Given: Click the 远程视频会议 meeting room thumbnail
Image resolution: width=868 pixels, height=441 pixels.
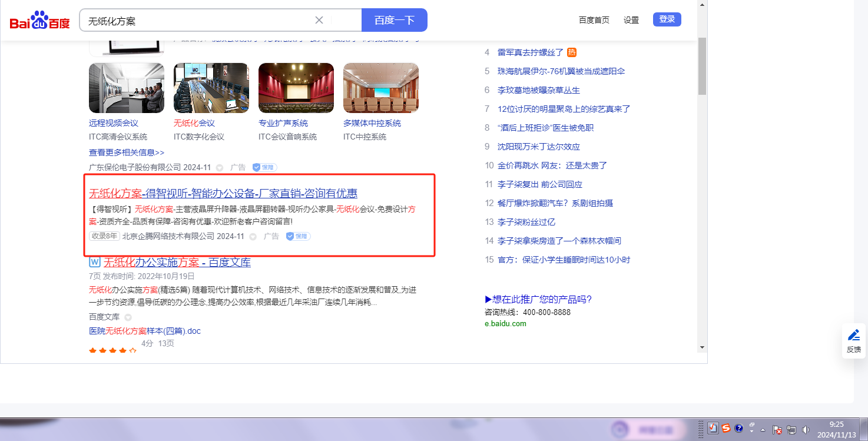Looking at the screenshot, I should [127, 88].
